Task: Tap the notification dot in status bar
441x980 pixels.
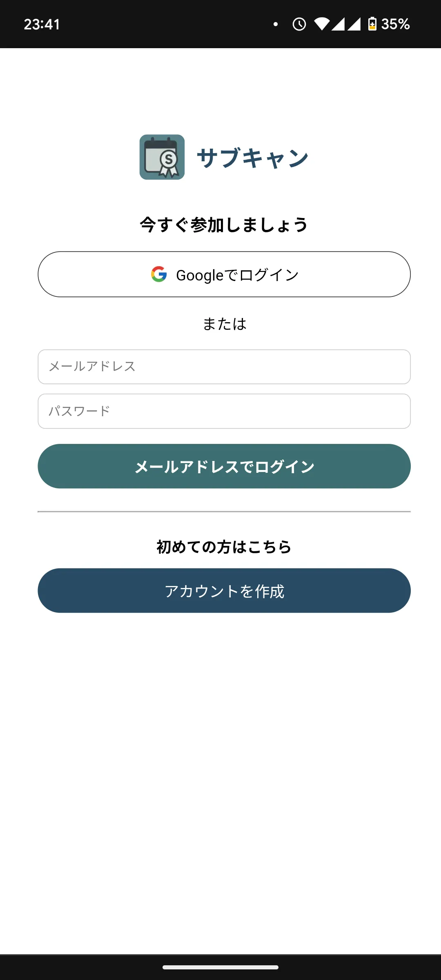Action: pos(276,24)
